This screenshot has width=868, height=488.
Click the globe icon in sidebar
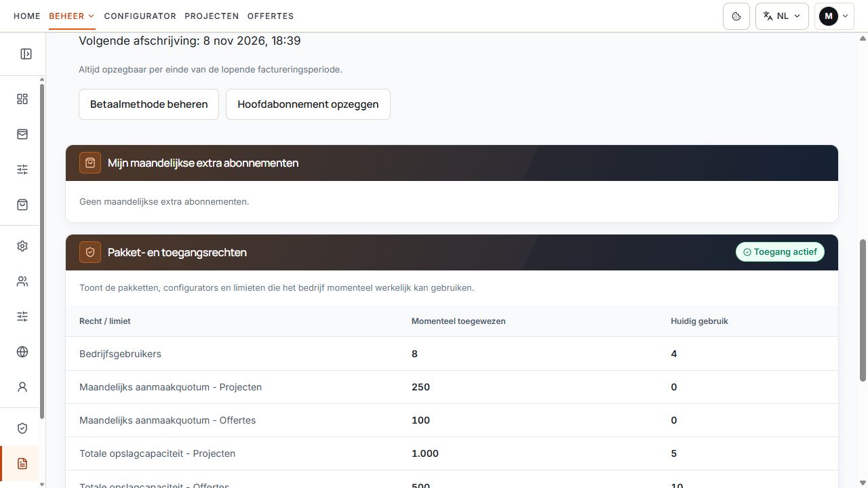pos(22,352)
